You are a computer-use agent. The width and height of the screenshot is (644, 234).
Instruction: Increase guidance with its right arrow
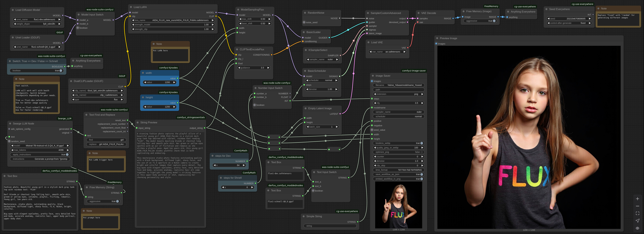[x=268, y=68]
